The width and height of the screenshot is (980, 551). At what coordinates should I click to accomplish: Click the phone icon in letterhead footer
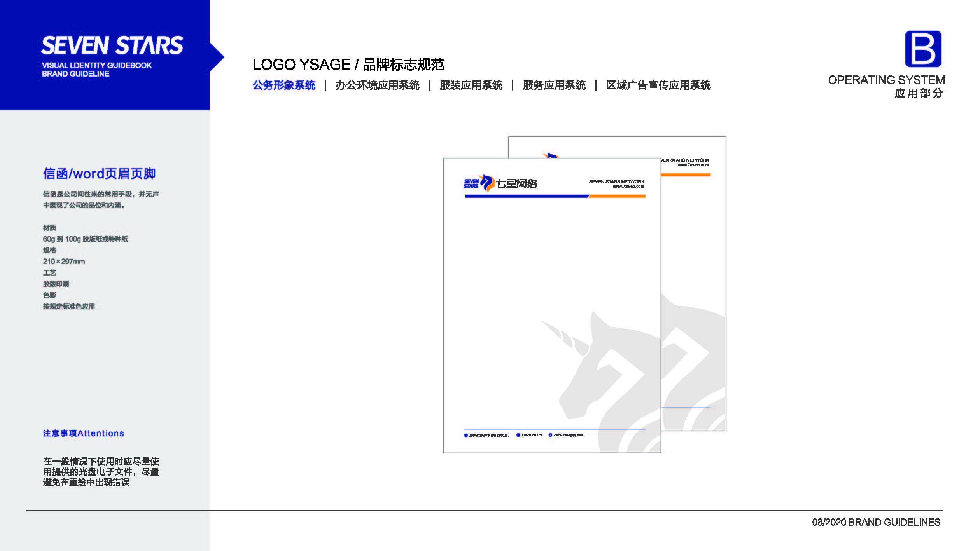pos(518,435)
